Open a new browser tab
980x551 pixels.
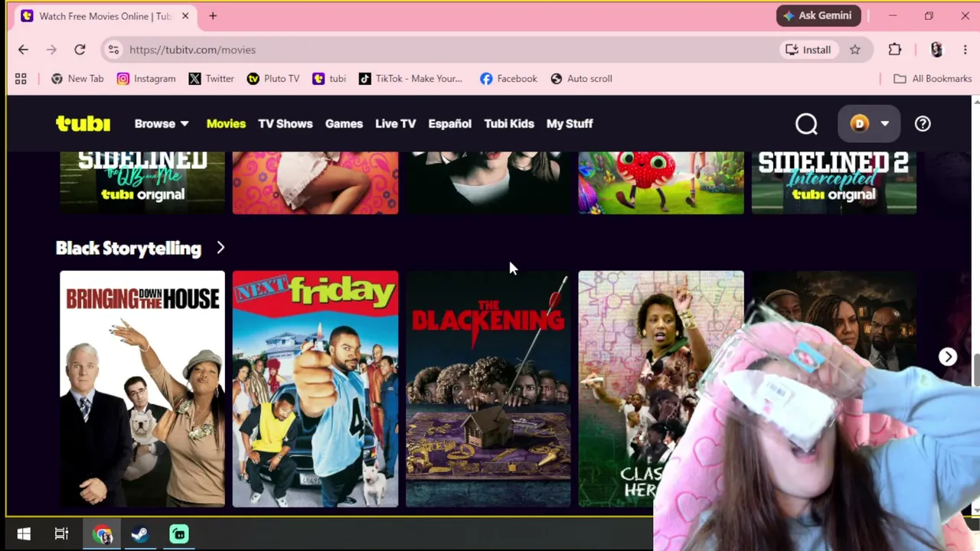(213, 16)
